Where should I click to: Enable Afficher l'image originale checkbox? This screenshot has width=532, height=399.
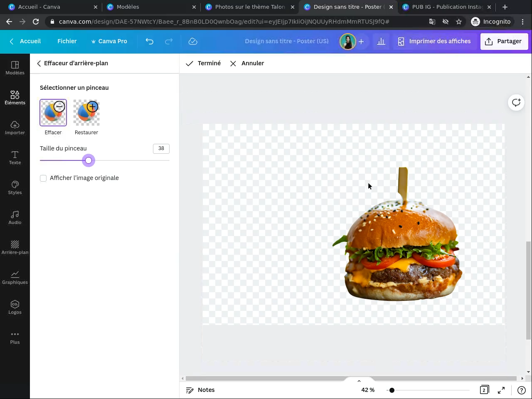pos(43,178)
